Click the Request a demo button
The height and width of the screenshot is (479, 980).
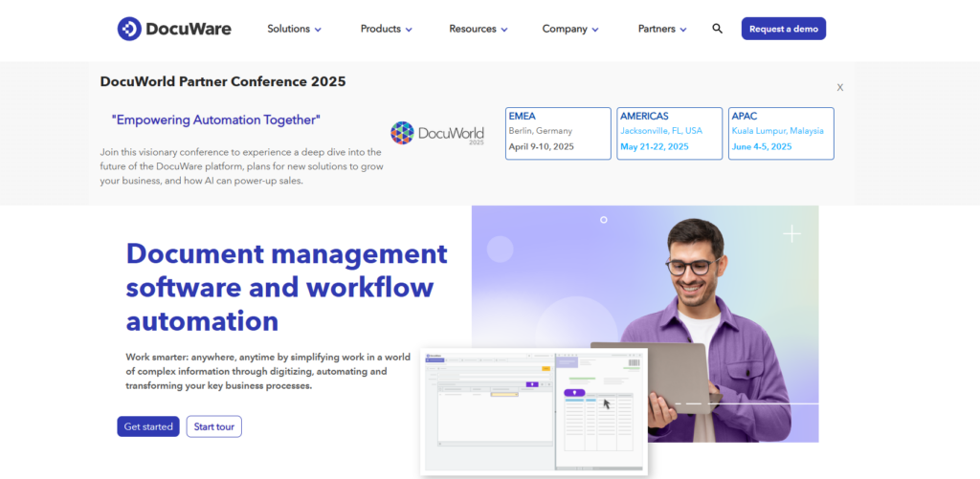tap(783, 29)
